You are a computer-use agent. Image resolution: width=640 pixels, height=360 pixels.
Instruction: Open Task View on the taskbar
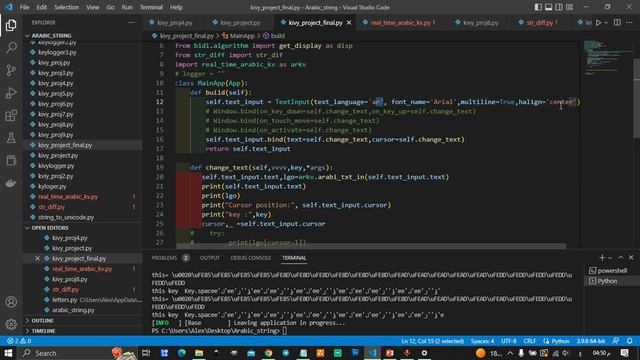(146, 353)
